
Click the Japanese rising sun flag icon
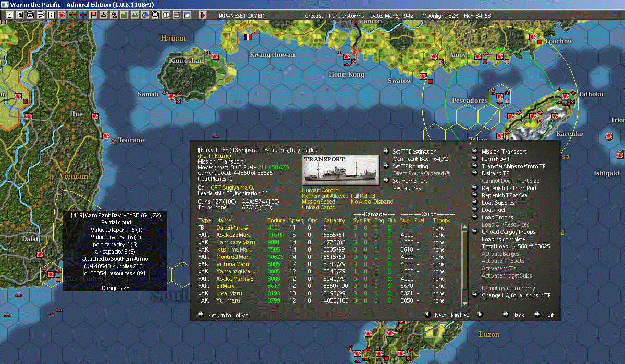[x=62, y=15]
